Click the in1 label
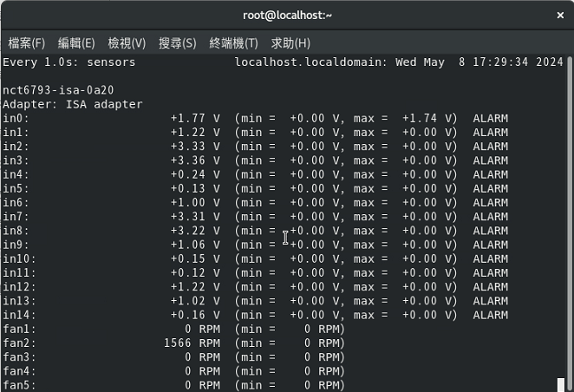This screenshot has height=392, width=574. click(x=16, y=132)
